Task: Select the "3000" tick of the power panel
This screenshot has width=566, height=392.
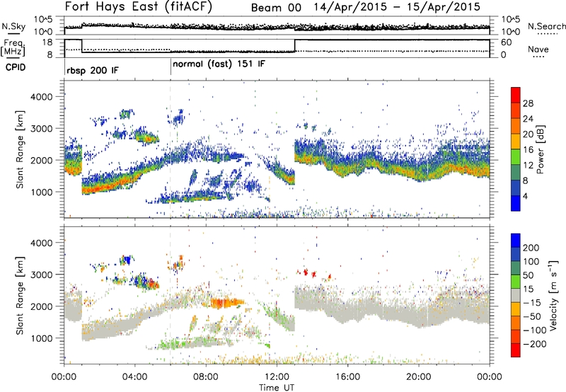Action: [41, 129]
